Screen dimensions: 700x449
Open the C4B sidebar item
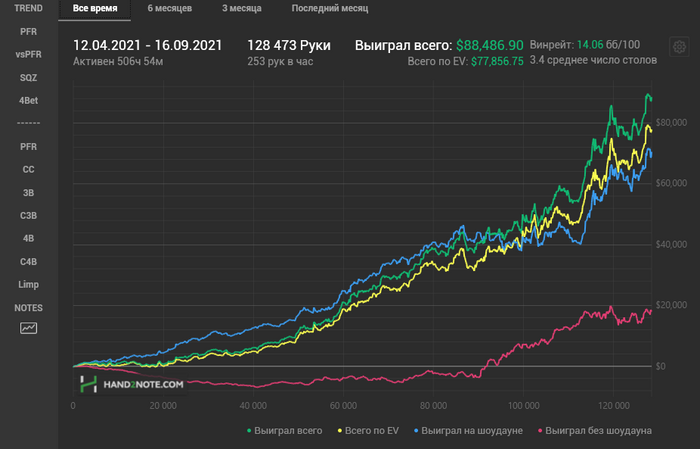(x=29, y=262)
